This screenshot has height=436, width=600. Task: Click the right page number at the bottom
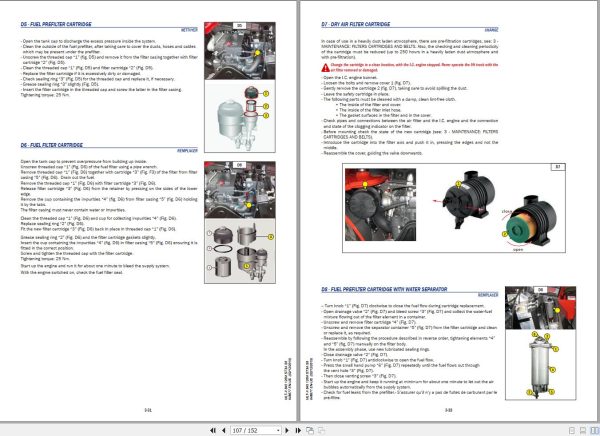tap(448, 410)
